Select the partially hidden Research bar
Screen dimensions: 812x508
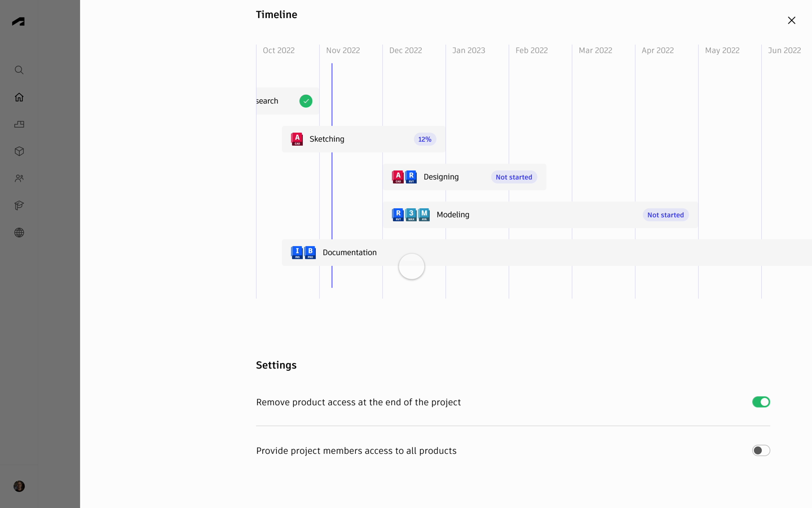click(x=288, y=101)
